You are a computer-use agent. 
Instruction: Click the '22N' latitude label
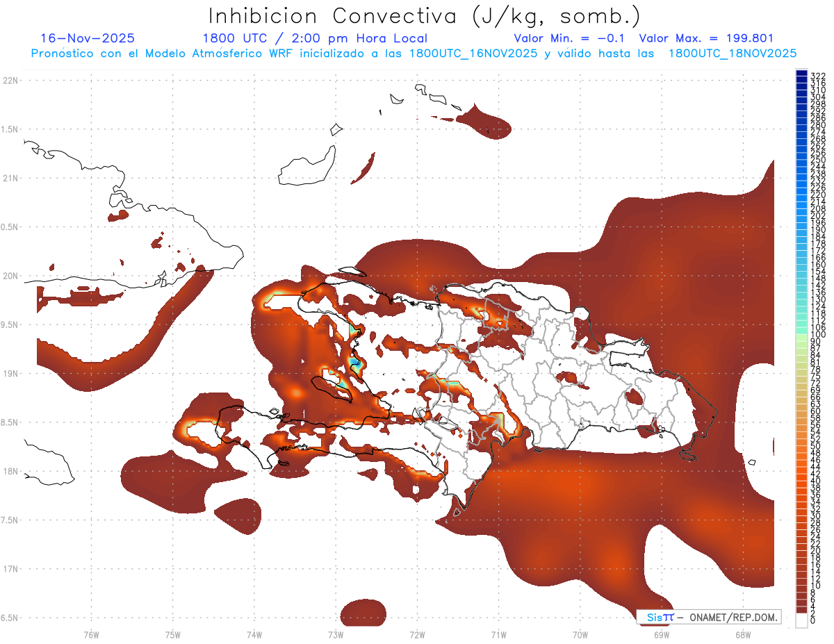(10, 80)
